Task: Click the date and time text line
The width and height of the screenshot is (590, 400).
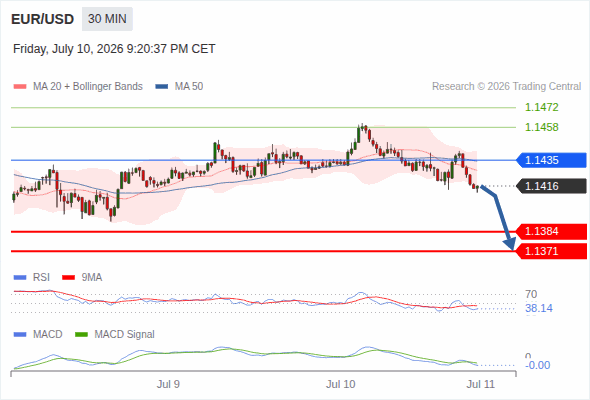Action: tap(114, 49)
